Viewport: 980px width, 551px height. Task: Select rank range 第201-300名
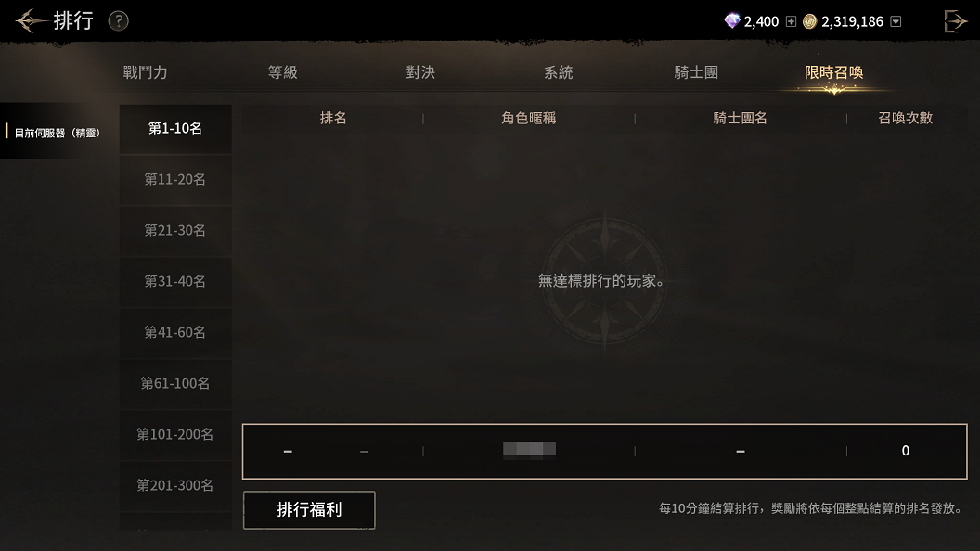[175, 485]
